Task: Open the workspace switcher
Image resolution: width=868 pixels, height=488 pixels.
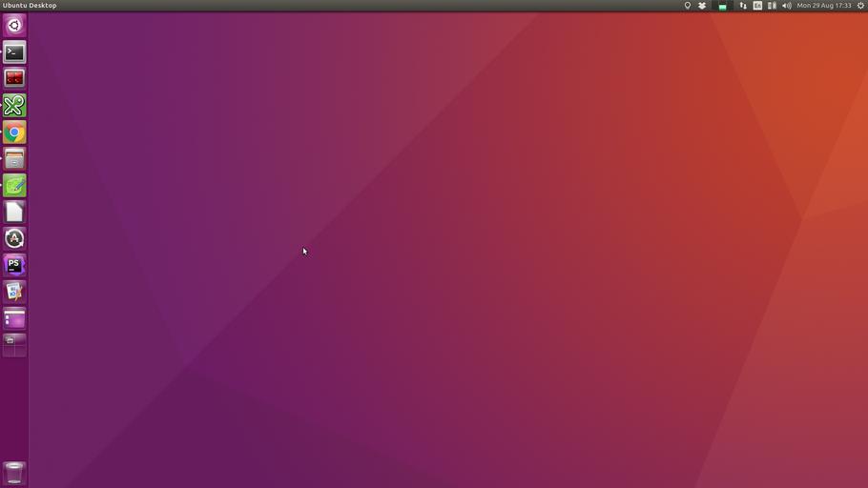Action: coord(14,345)
